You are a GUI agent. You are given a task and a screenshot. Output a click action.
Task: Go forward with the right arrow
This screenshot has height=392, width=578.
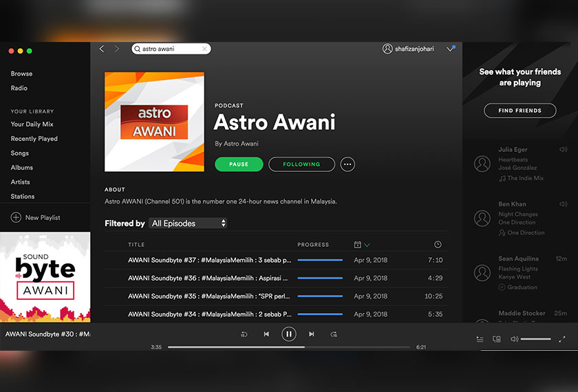tap(117, 49)
